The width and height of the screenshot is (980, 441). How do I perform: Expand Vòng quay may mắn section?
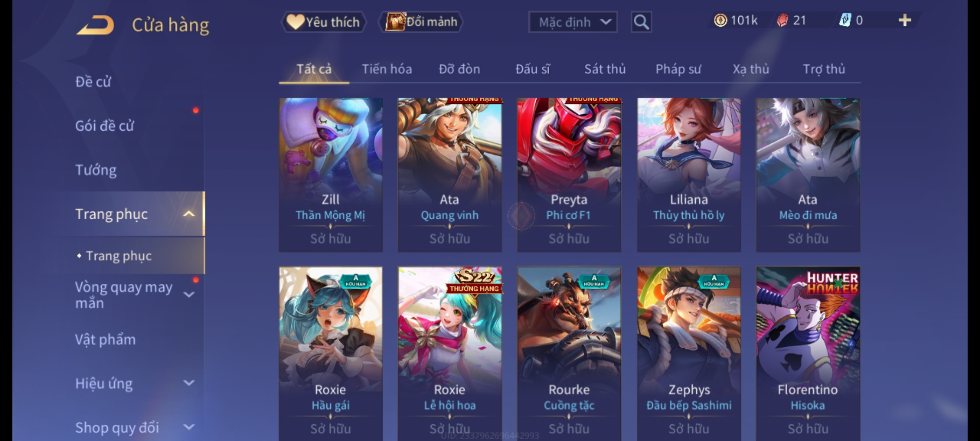189,294
